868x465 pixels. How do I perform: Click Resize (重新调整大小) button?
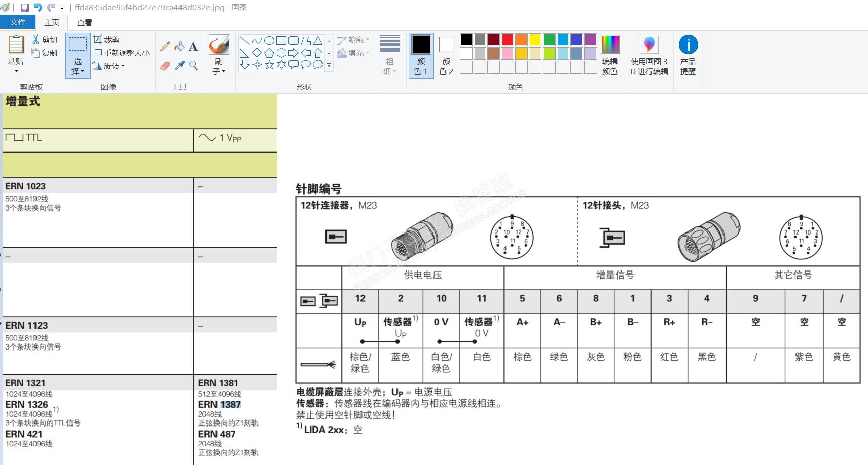click(121, 53)
